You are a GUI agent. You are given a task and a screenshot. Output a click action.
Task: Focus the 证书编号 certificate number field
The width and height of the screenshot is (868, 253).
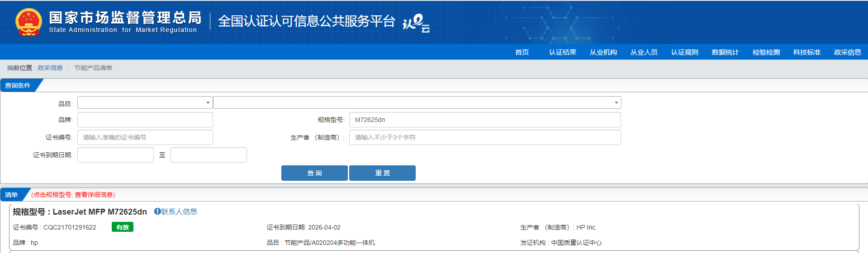(x=145, y=137)
